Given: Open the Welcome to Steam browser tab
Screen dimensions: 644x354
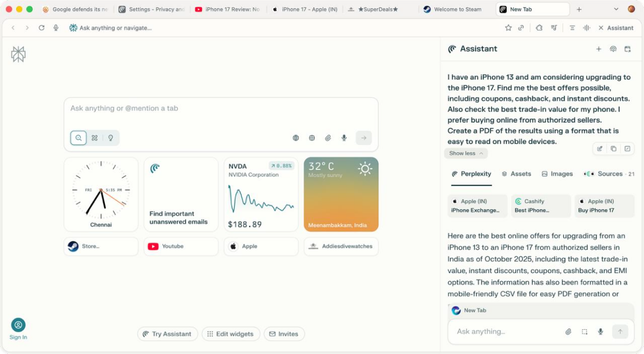Looking at the screenshot, I should pyautogui.click(x=456, y=9).
